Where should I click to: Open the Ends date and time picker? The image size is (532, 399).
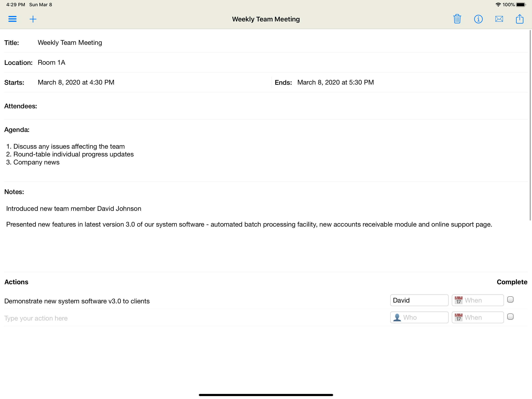pyautogui.click(x=335, y=82)
